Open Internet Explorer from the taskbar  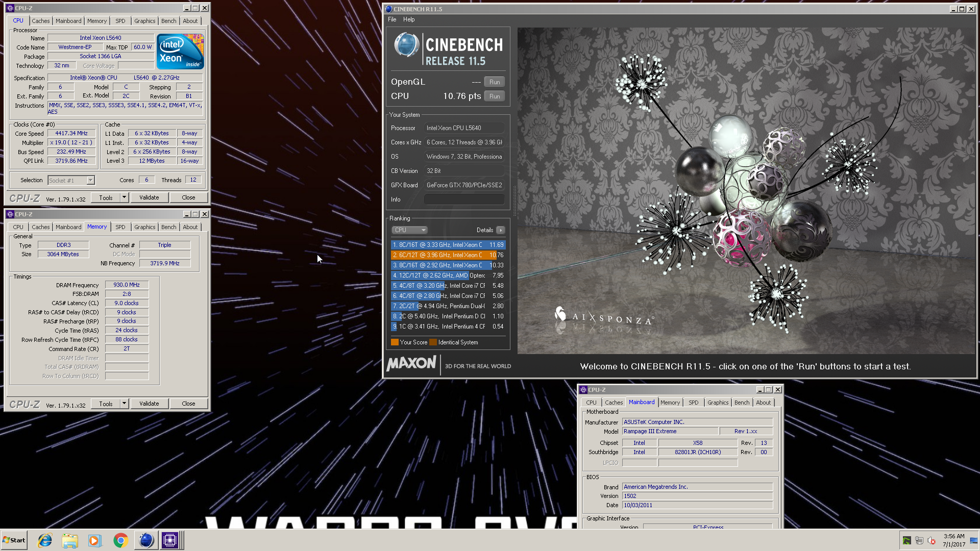click(x=45, y=540)
